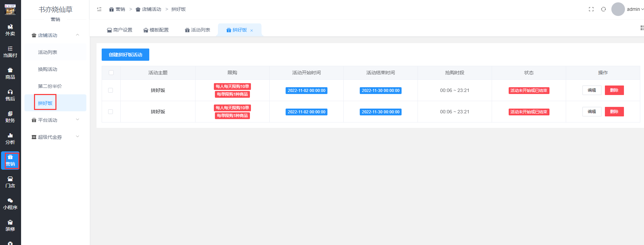Screen dimensions: 644x245
Task: Click first row's 活动未开始或已结束 status
Action: tap(529, 91)
